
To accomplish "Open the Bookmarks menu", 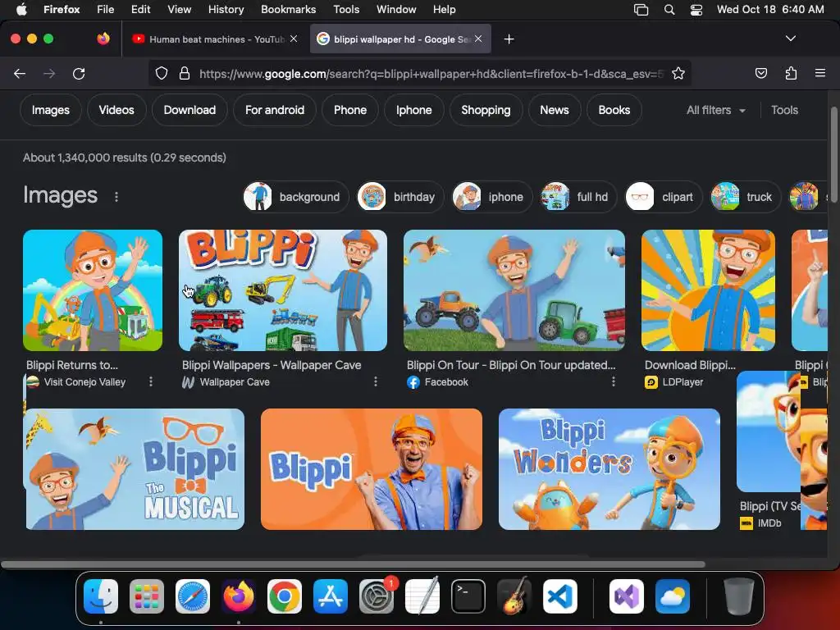I will click(x=288, y=9).
